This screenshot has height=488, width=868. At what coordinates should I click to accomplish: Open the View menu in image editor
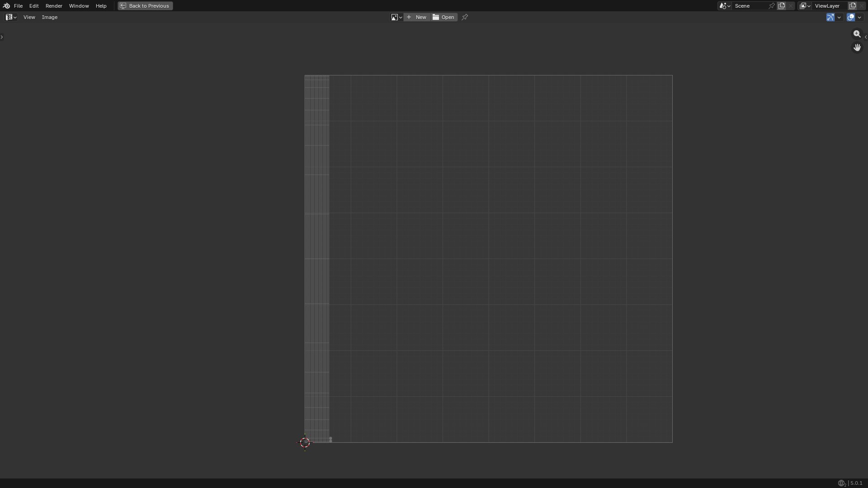pos(29,17)
